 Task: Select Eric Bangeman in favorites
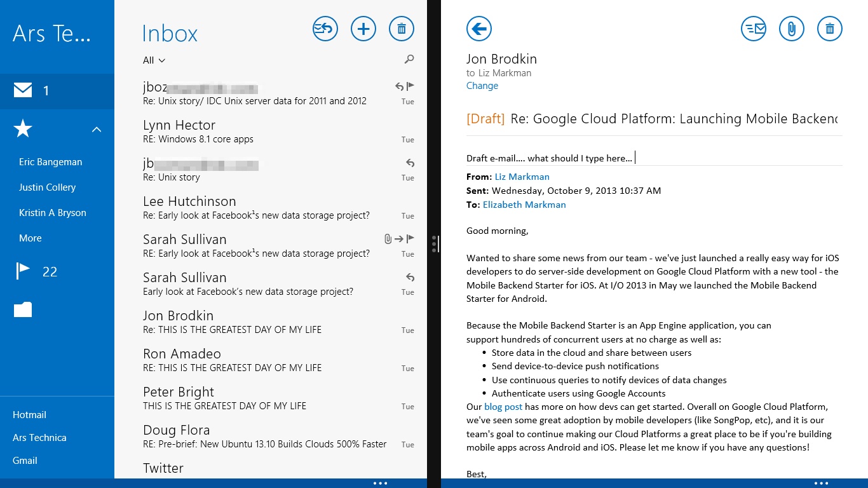(x=51, y=162)
